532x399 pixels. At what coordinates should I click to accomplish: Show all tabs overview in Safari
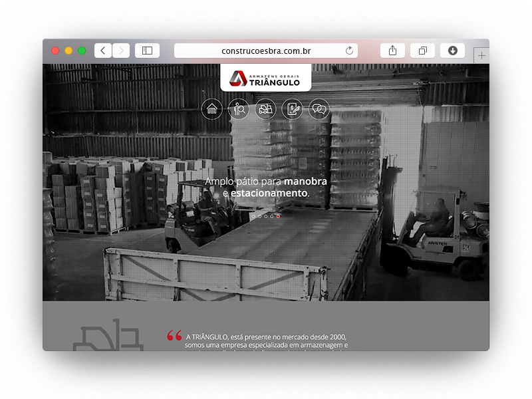click(422, 51)
